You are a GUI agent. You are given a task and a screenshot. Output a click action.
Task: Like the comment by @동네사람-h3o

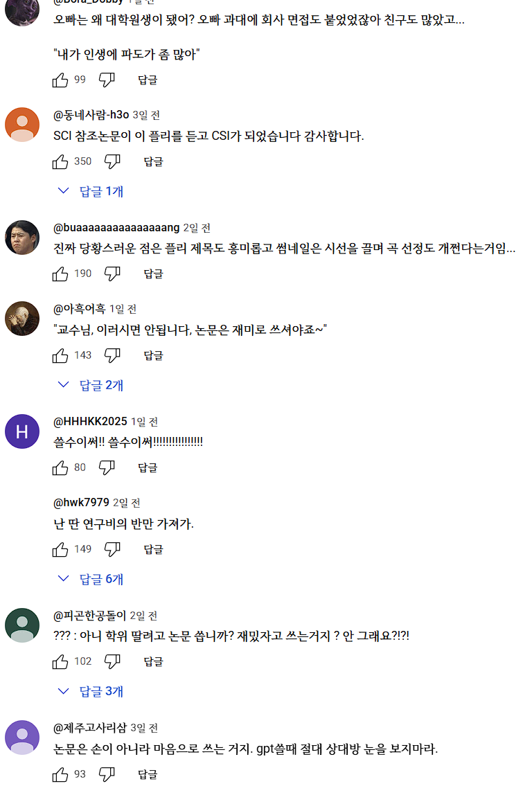(60, 161)
